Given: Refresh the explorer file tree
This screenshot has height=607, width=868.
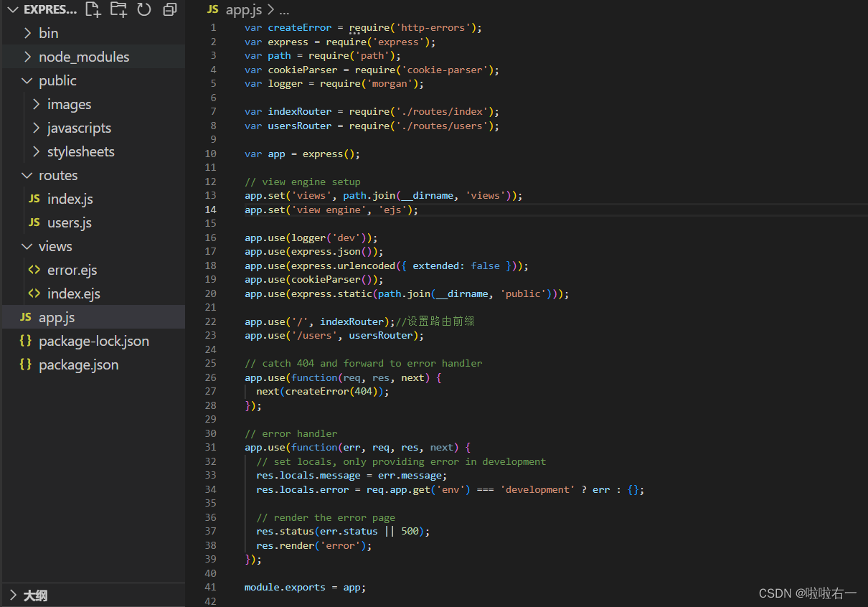Looking at the screenshot, I should (x=144, y=9).
